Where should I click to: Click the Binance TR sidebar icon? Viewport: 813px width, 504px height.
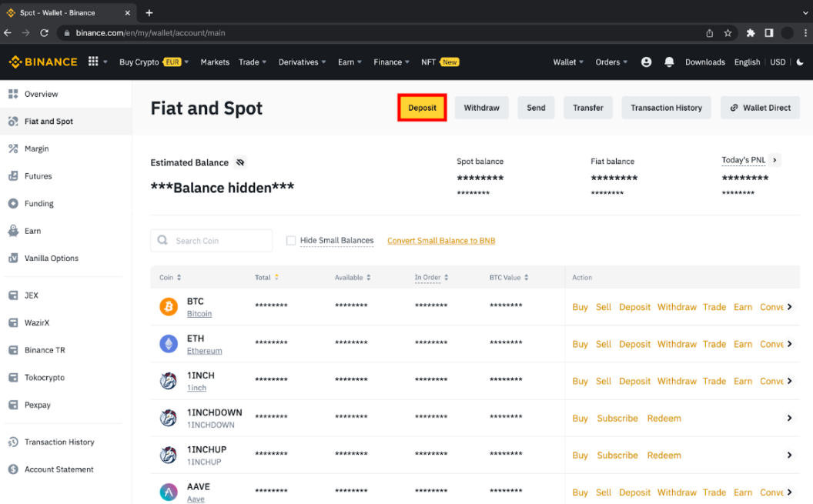(x=14, y=350)
